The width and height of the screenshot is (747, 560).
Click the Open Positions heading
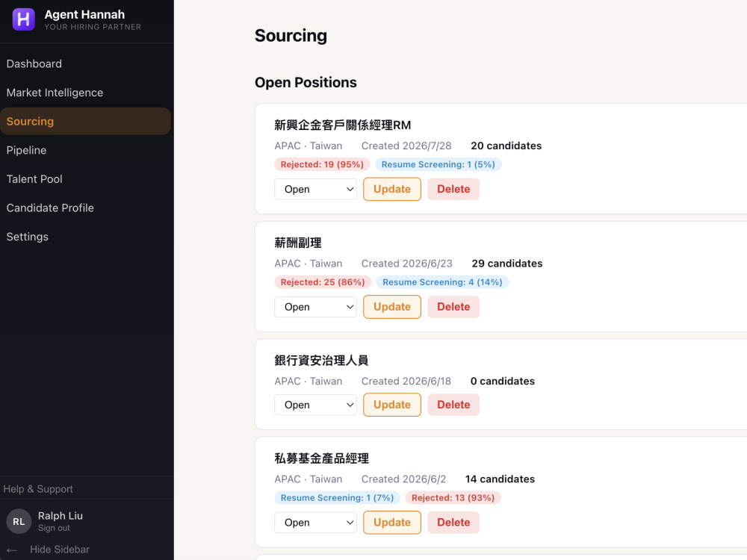(306, 82)
